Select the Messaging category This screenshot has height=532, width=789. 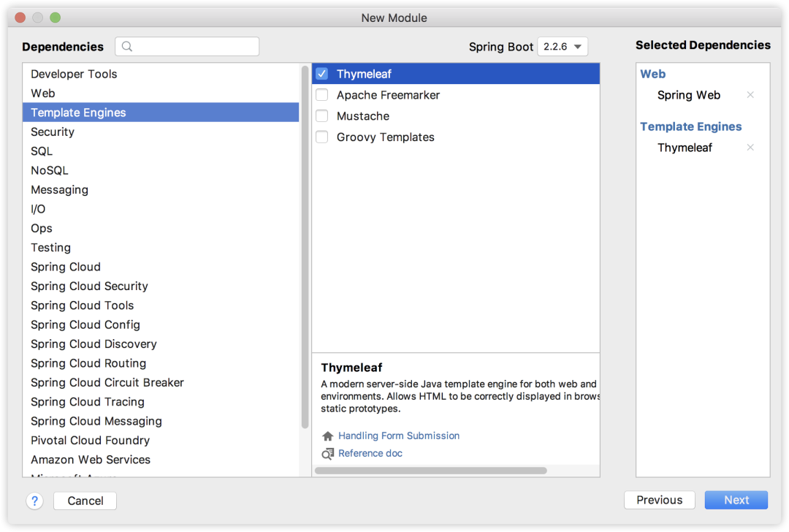click(161, 190)
